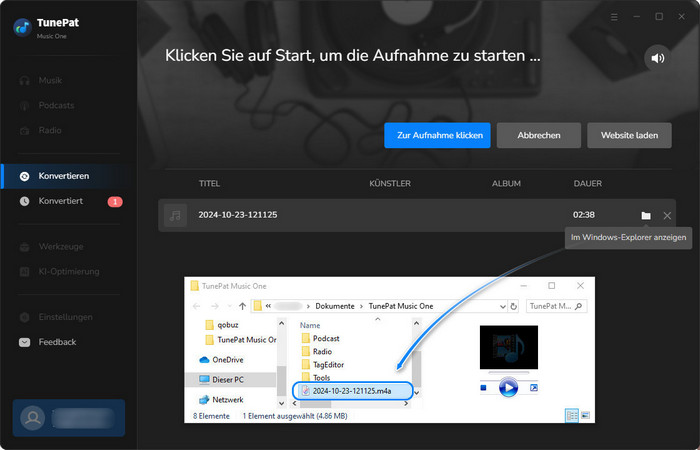
Task: Click the Abbrechen button
Action: [538, 135]
